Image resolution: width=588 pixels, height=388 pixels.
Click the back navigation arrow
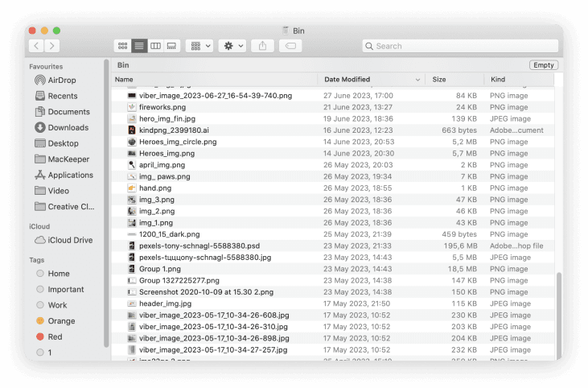click(34, 46)
